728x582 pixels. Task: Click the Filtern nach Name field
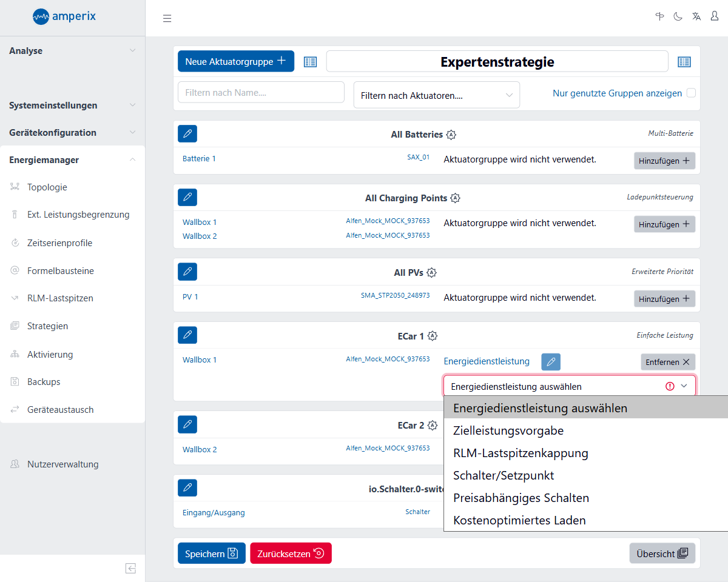click(x=261, y=93)
